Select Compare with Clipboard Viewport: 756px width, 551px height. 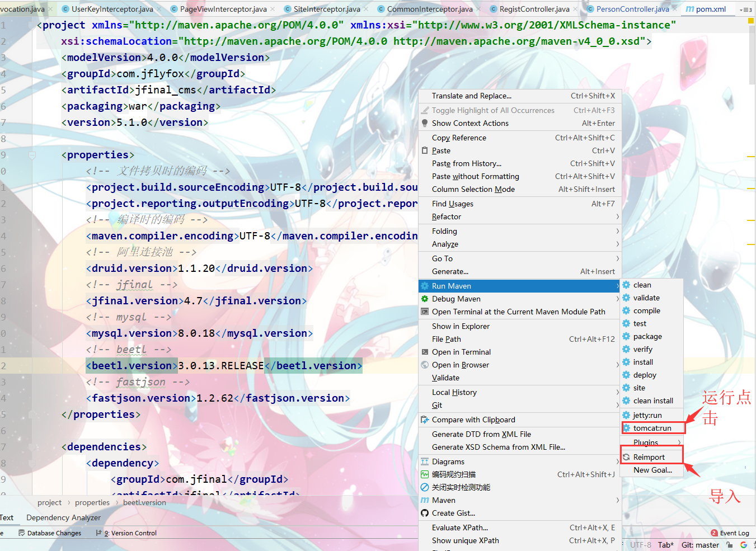(x=520, y=420)
